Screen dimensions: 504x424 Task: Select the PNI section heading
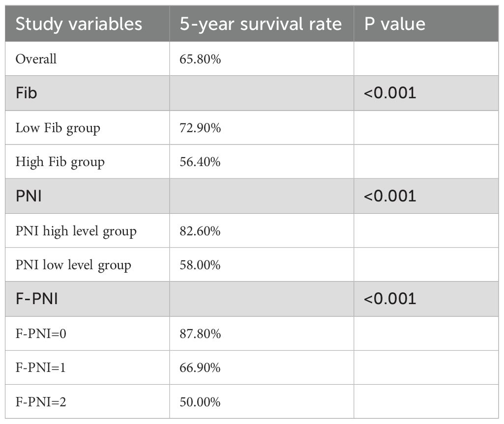[29, 196]
